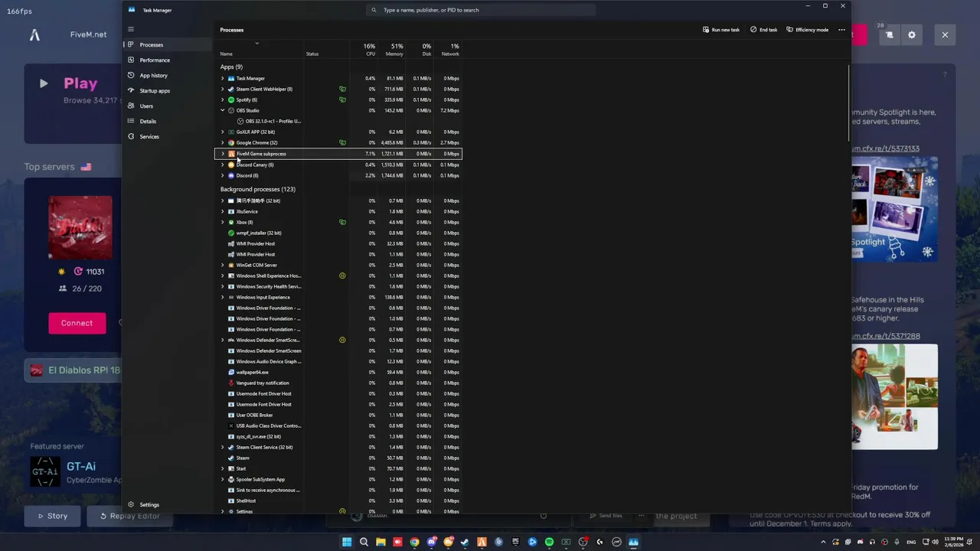Go to Startup apps page
Viewport: 980px width, 551px height.
[x=168, y=90]
